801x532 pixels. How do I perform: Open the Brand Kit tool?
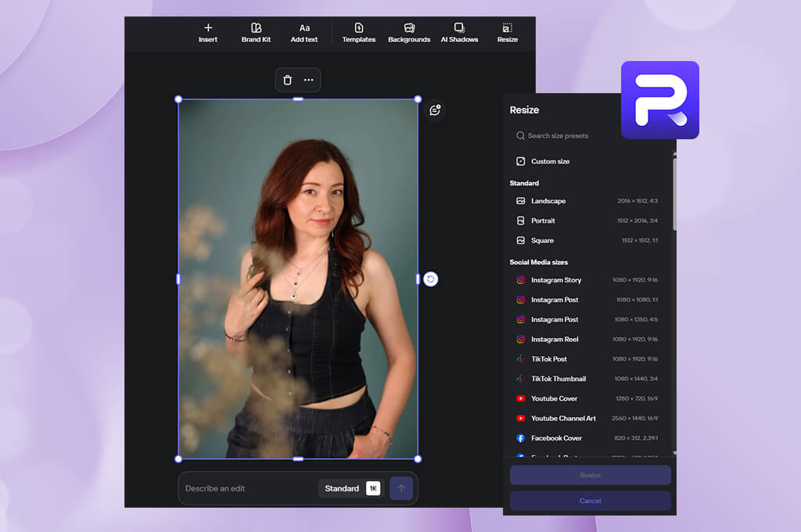256,33
